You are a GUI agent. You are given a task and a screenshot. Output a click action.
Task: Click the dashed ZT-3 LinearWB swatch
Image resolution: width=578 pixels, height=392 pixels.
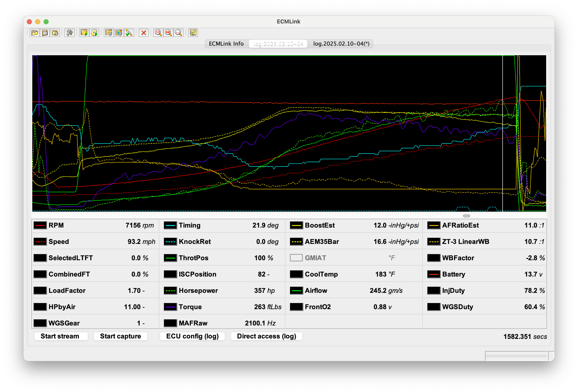click(x=433, y=242)
